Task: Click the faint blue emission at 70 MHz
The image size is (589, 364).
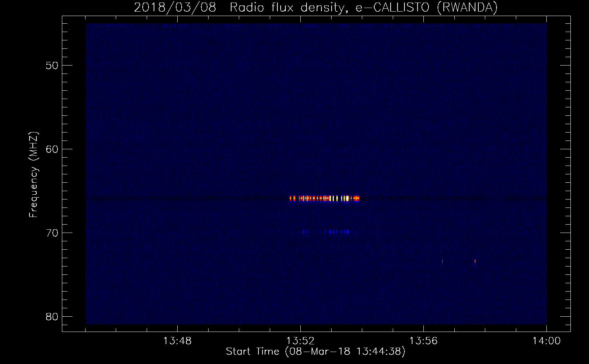Action: 326,232
